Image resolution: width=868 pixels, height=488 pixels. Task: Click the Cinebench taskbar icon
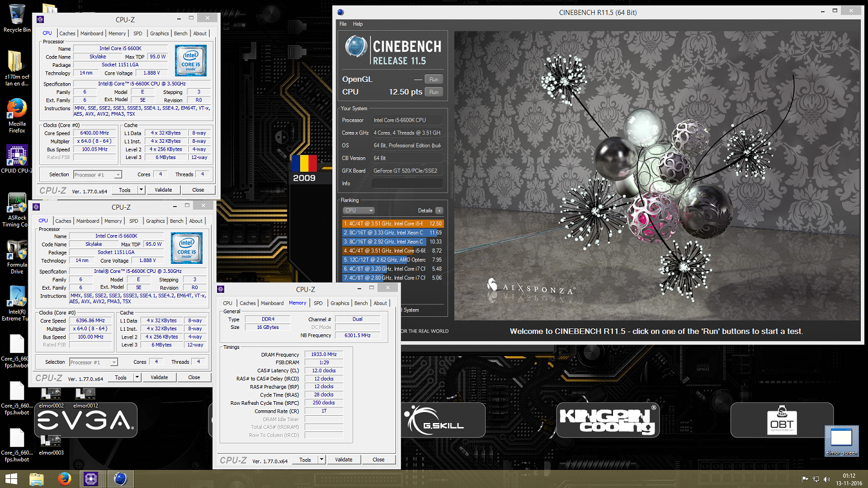[x=120, y=479]
